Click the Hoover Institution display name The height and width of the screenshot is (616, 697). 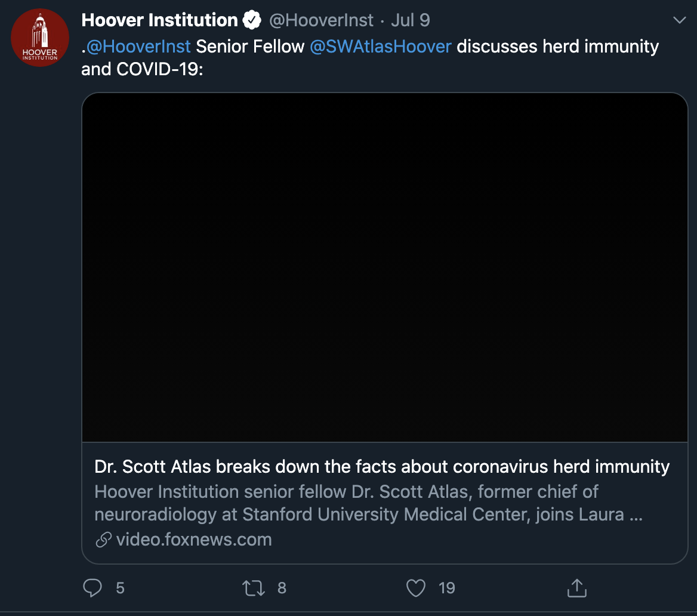[x=159, y=20]
